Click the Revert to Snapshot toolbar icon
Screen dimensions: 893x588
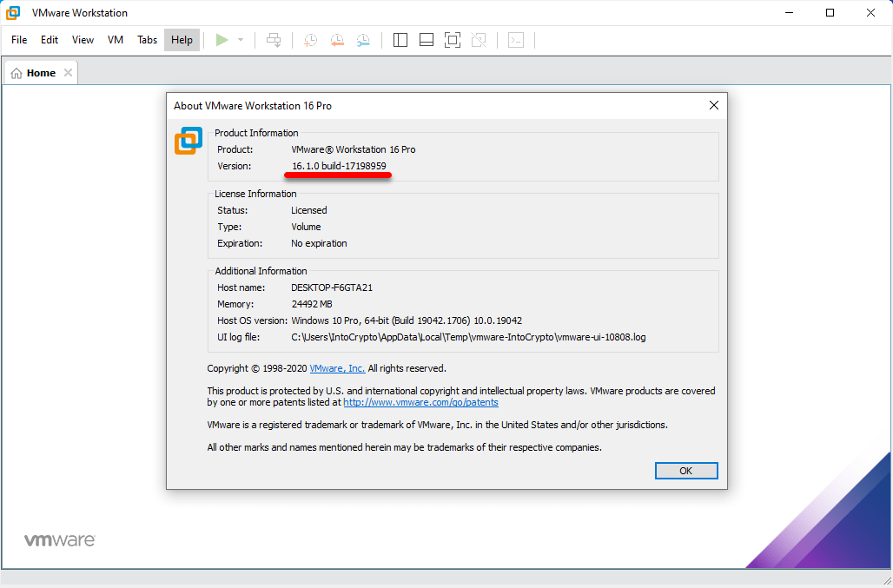pyautogui.click(x=337, y=40)
